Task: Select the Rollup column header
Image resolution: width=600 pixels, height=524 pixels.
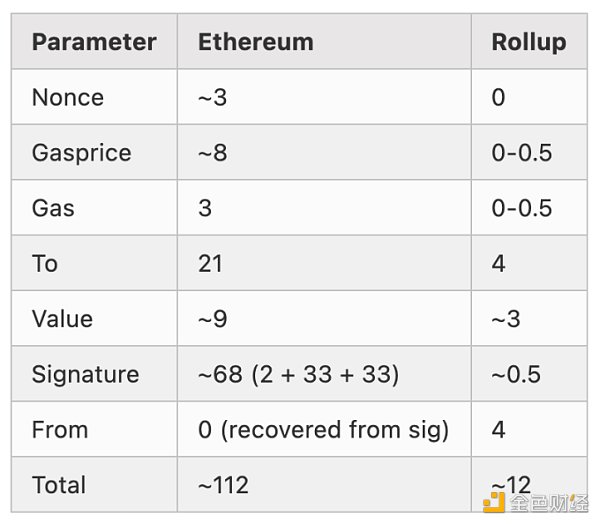Action: pos(529,42)
